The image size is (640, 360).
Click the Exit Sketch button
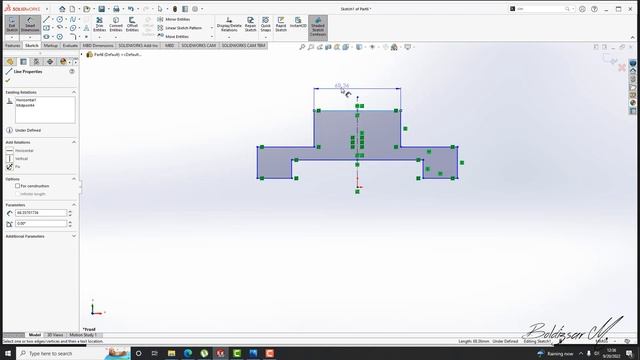(x=12, y=24)
